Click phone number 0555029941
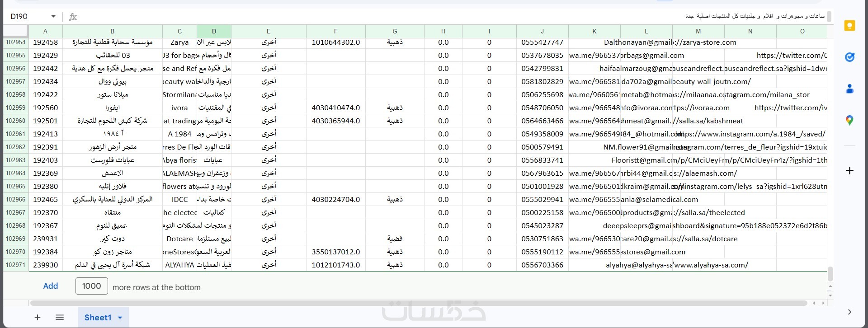This screenshot has width=868, height=328. (542, 200)
